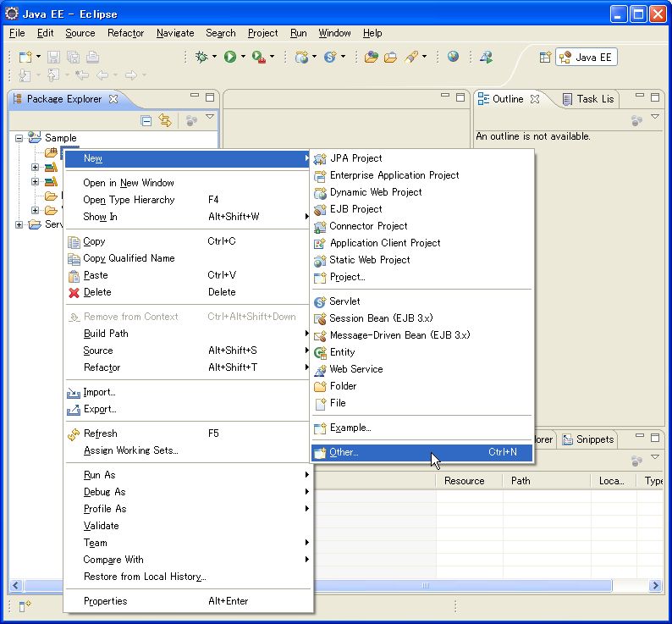
Task: Click the Collapse All icon in Package Explorer
Action: click(146, 121)
